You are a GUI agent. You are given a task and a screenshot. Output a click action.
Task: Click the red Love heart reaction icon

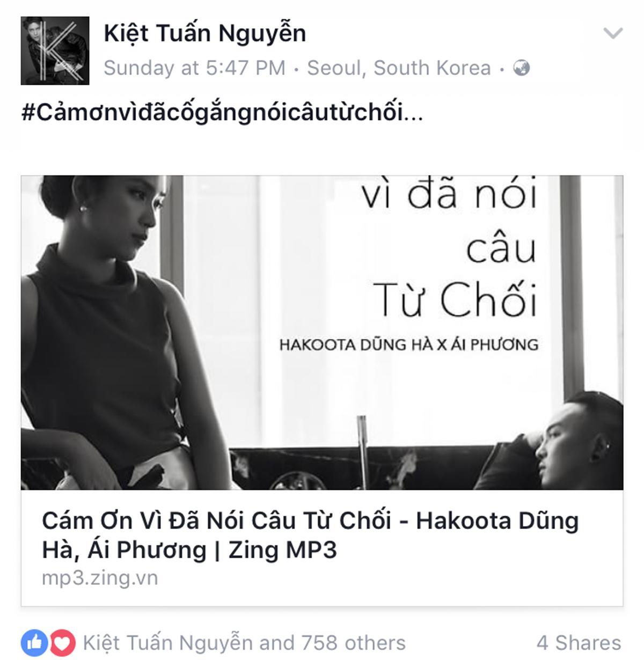(x=62, y=642)
